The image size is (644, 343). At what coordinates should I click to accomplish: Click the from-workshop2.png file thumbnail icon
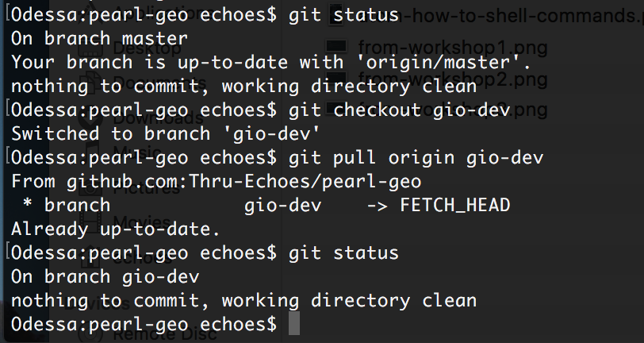coord(336,78)
